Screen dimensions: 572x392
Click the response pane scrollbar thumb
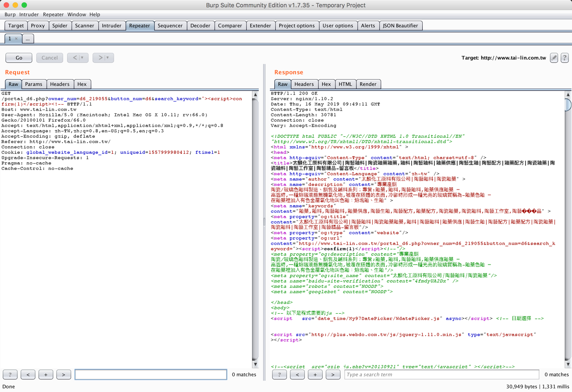[x=568, y=105]
